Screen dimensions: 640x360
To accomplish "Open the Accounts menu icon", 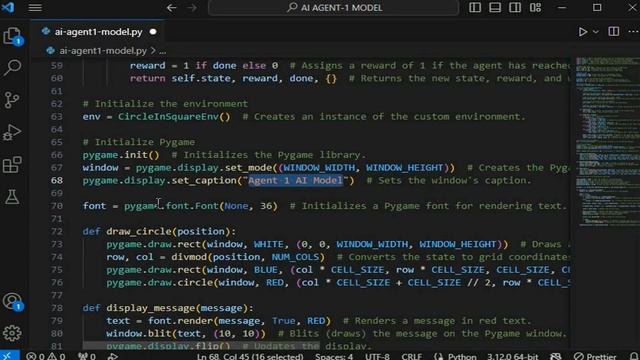I will [12, 302].
